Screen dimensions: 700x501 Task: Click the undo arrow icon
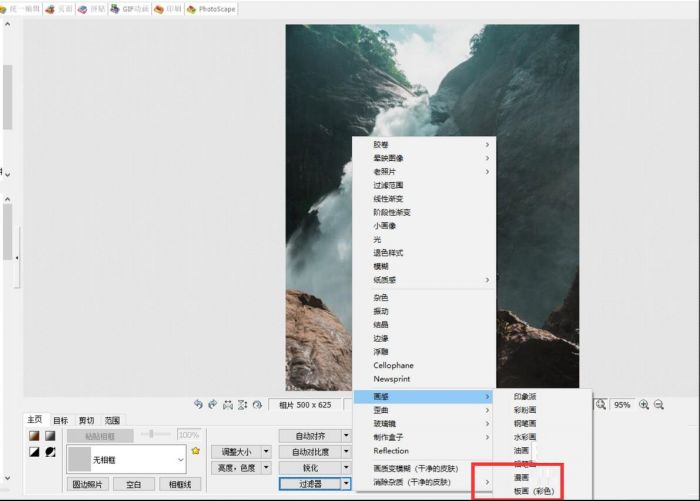coord(198,404)
